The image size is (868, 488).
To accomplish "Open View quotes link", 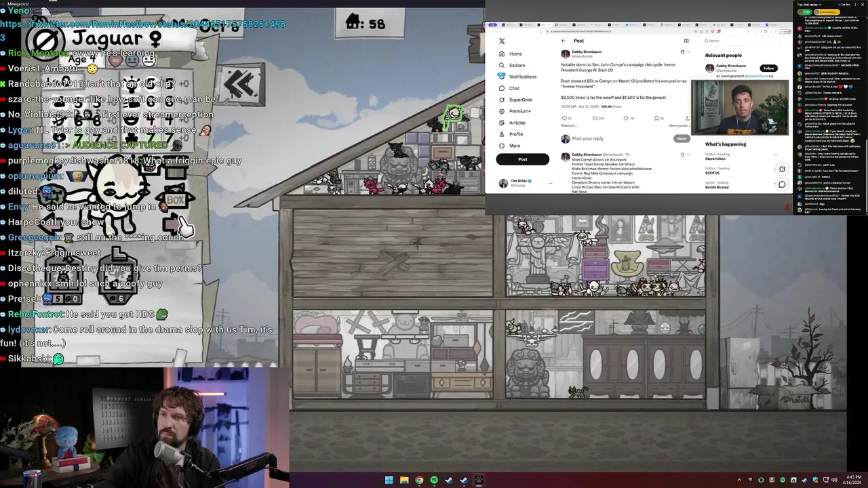I will (679, 125).
